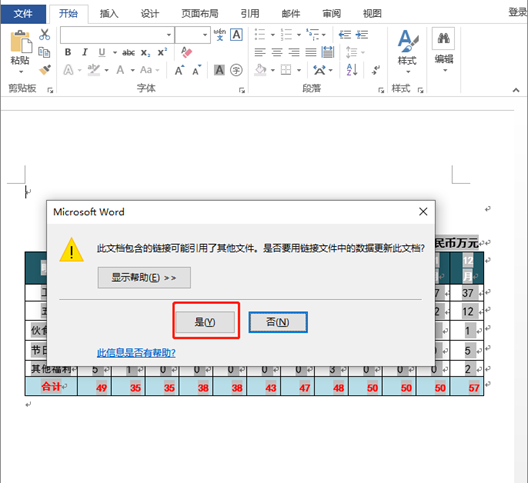The height and width of the screenshot is (483, 528).
Task: Open the Numbering dropdown arrow
Action: (299, 35)
